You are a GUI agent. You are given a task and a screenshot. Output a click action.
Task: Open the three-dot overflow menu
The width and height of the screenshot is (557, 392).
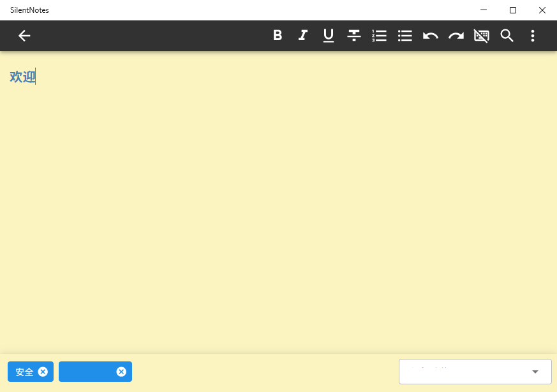[533, 36]
